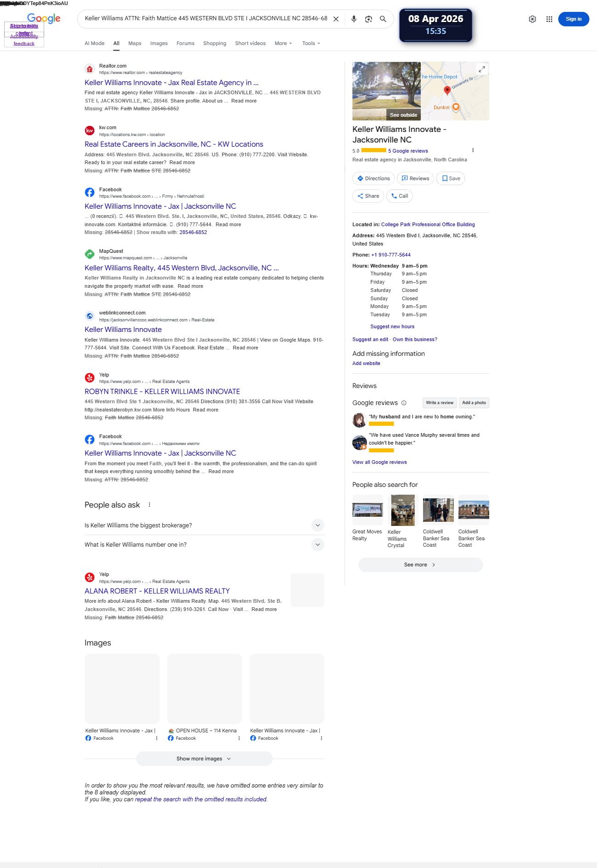Switch to the Images tab
The width and height of the screenshot is (601, 868).
click(x=159, y=43)
